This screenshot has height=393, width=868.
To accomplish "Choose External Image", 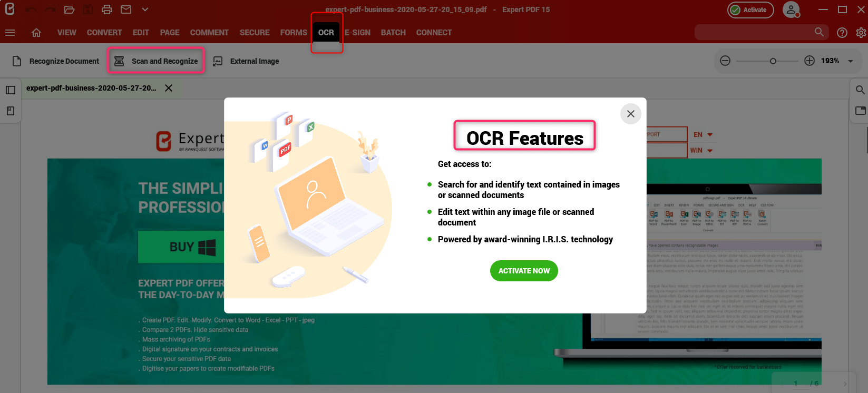I will tap(246, 61).
